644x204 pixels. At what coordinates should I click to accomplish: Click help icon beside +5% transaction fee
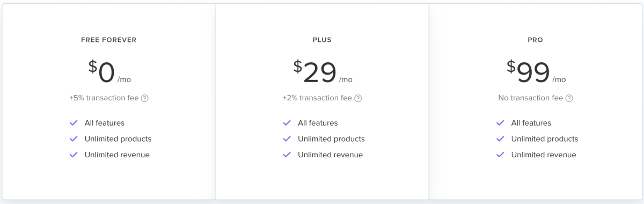tap(145, 98)
